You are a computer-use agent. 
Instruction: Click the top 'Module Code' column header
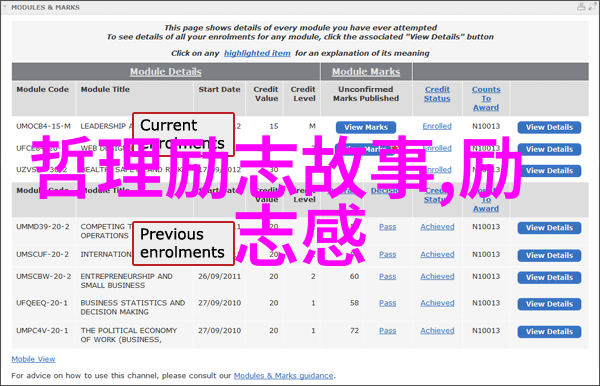point(42,89)
